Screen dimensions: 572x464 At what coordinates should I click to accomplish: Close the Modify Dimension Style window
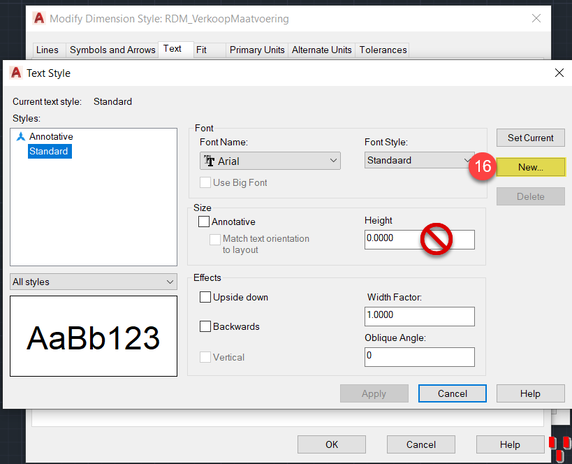[536, 18]
